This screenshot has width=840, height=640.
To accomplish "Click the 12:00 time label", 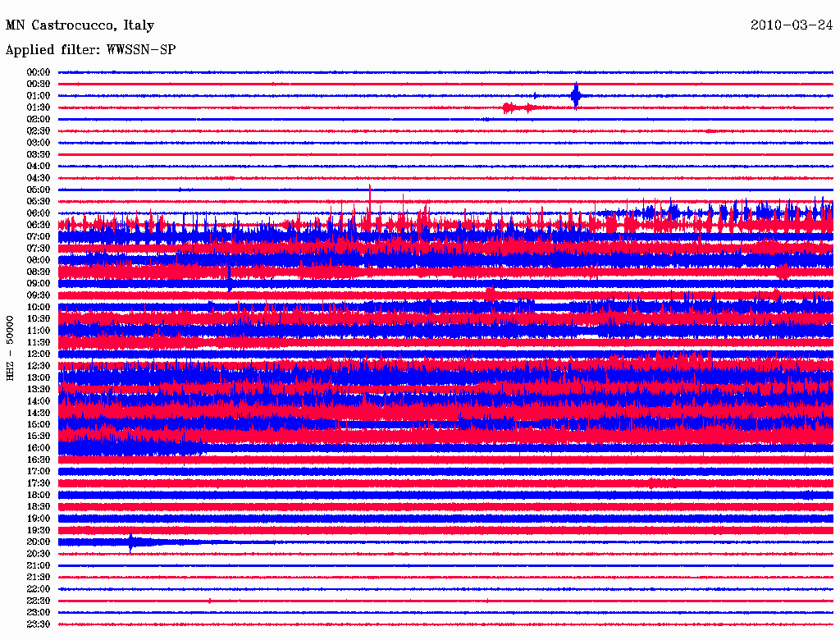I will (x=39, y=354).
